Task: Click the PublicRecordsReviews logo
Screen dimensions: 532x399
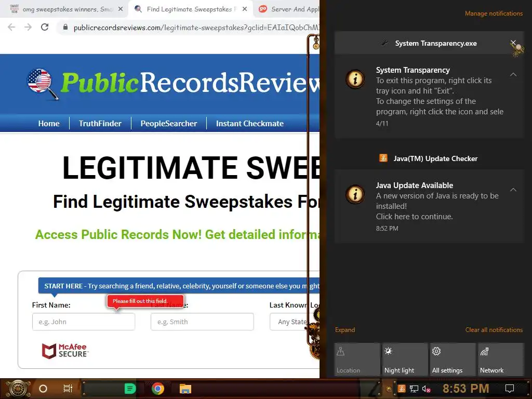Action: pyautogui.click(x=173, y=84)
